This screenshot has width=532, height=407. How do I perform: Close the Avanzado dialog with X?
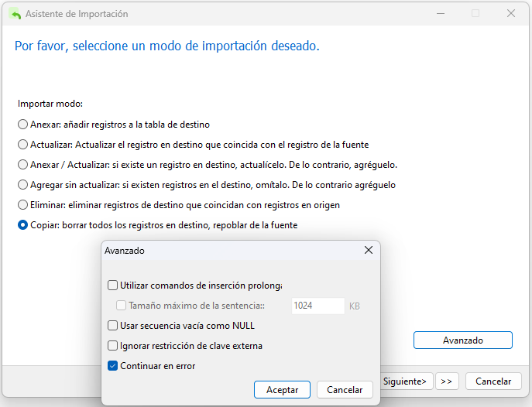tap(369, 251)
